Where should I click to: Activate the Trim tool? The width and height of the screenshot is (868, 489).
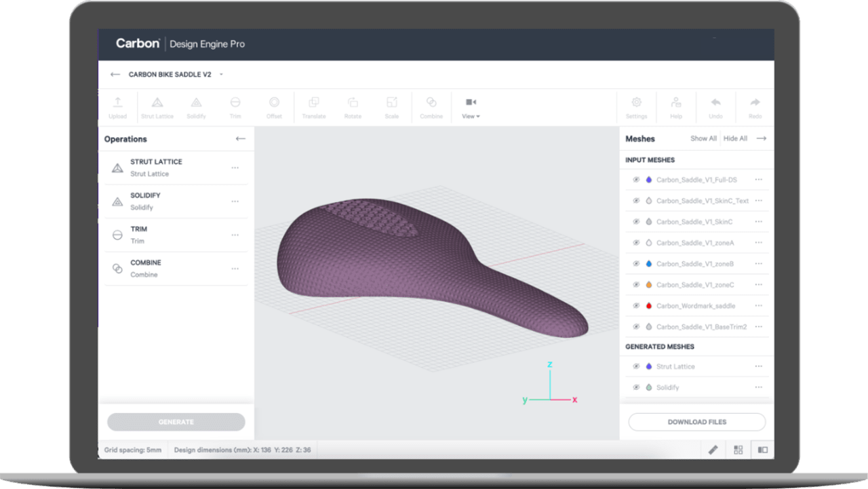click(x=235, y=107)
